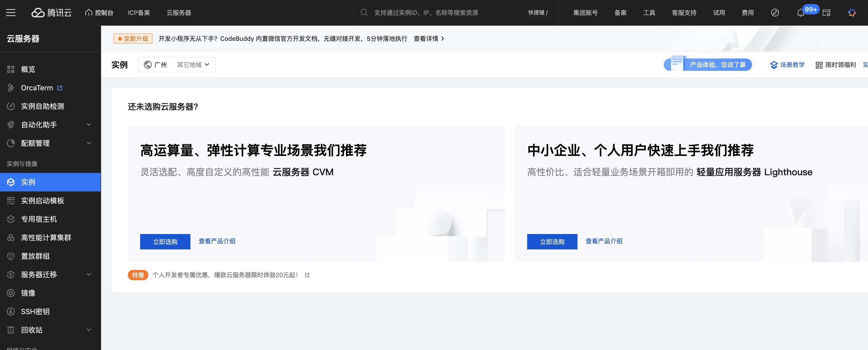Expand the 服务器迁移 submenu chevron
The height and width of the screenshot is (350, 868).
[x=89, y=275]
